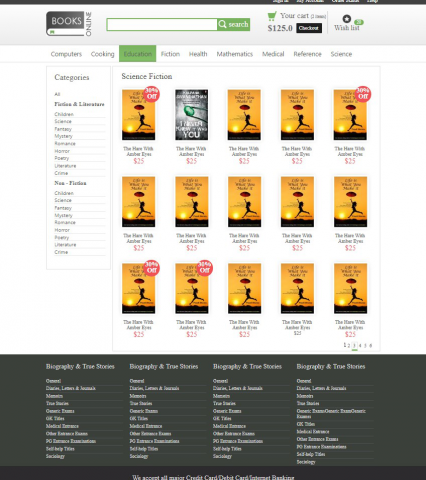This screenshot has height=480, width=426.
Task: Click current results page 3
Action: (x=354, y=346)
